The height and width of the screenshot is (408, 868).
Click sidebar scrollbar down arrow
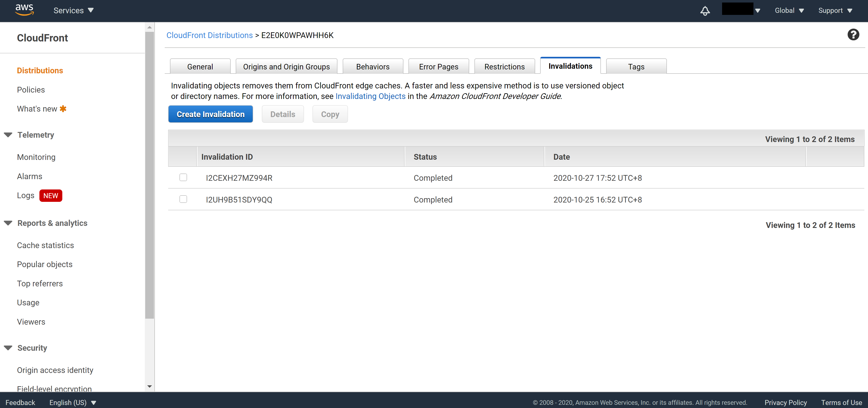pyautogui.click(x=150, y=386)
